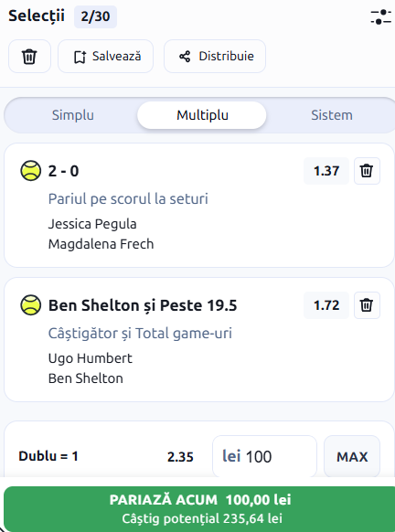Image resolution: width=395 pixels, height=532 pixels.
Task: Switch to the Simplu tab
Action: pos(73,115)
